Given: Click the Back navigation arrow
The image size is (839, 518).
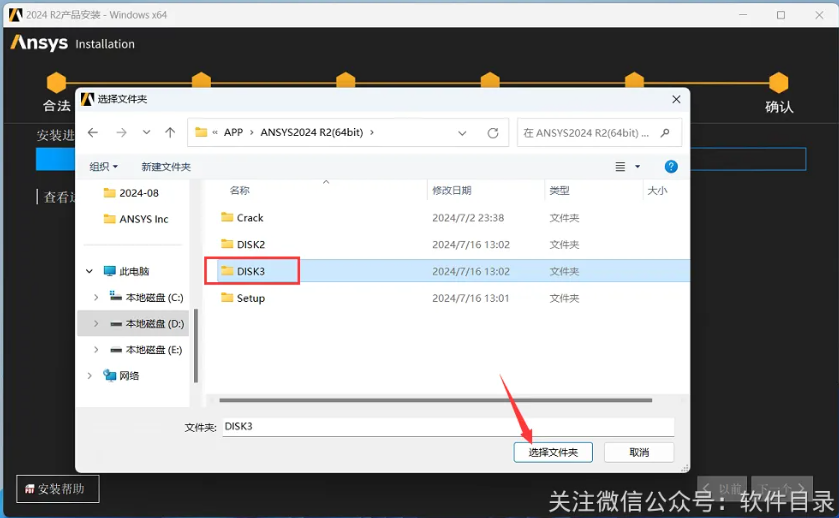Looking at the screenshot, I should 93,132.
